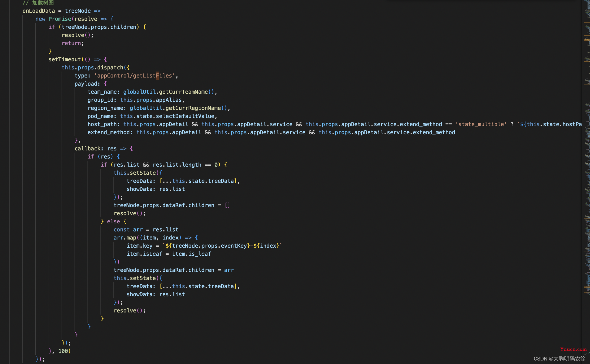Click the 'appControl/getListFiles' string
This screenshot has width=590, height=364.
pyautogui.click(x=135, y=76)
